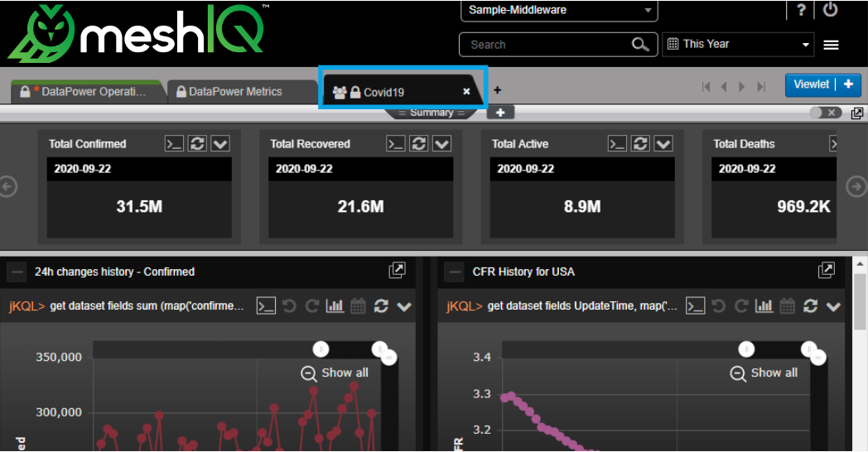Click left zoom handle on 24h changes chart
Image resolution: width=868 pixels, height=452 pixels.
click(321, 349)
